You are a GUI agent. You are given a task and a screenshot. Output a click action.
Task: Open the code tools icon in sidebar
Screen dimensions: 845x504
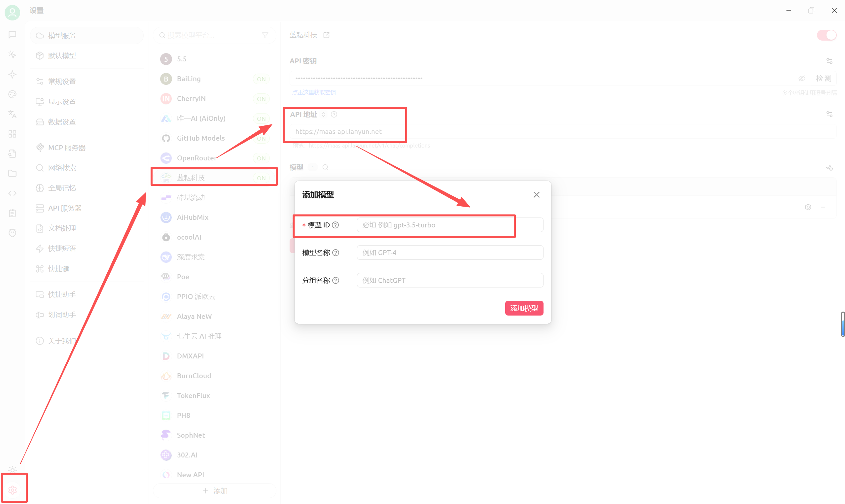pos(12,193)
